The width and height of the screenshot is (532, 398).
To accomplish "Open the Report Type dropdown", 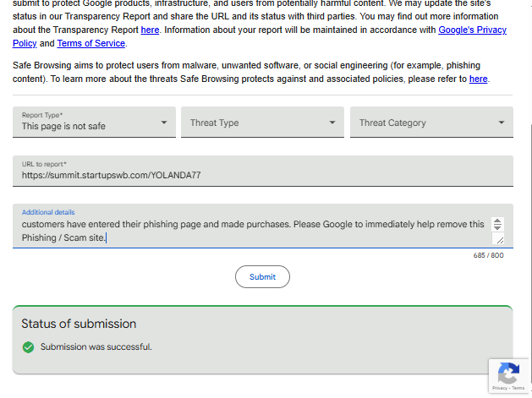I will tap(94, 122).
